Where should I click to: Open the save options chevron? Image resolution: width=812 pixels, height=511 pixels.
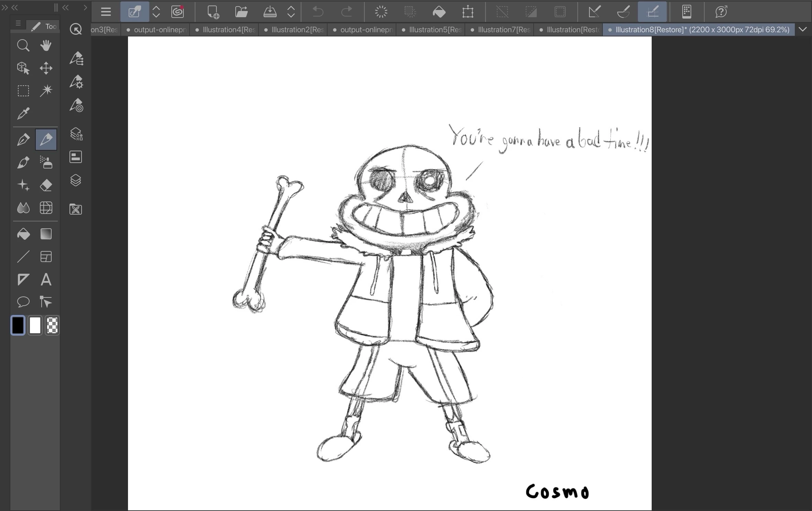coord(291,12)
